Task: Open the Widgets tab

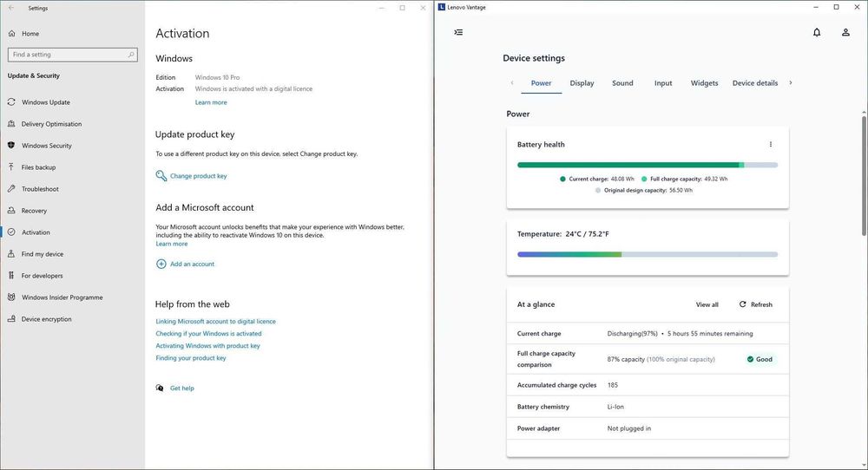Action: (704, 83)
